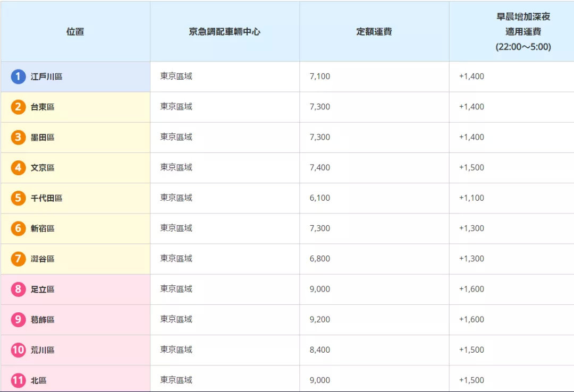
Task: Select the 定額運費 column header
Action: click(374, 31)
